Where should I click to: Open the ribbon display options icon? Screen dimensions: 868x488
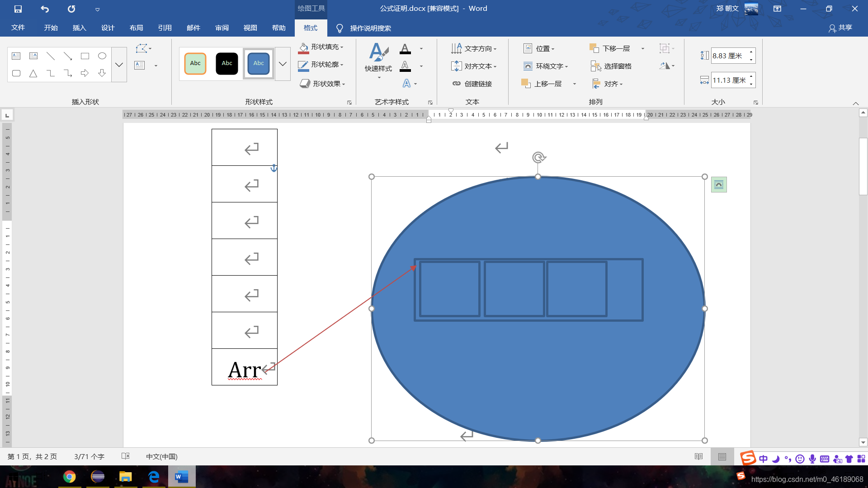click(777, 9)
